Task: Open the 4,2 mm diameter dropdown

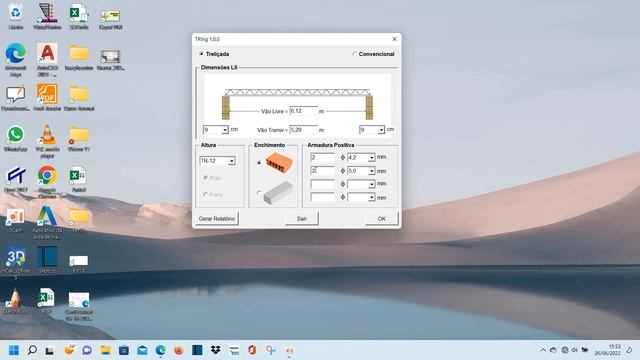Action: 371,158
